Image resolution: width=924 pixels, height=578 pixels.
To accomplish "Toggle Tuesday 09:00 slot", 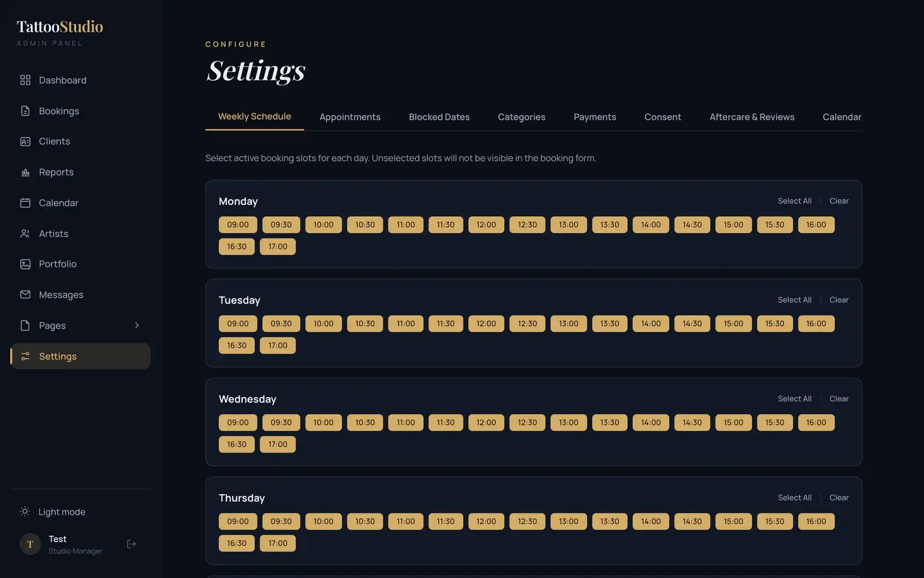I will tap(238, 324).
